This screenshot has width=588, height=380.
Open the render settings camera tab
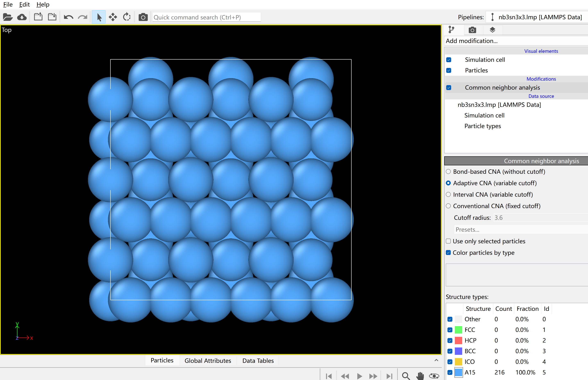click(x=472, y=30)
